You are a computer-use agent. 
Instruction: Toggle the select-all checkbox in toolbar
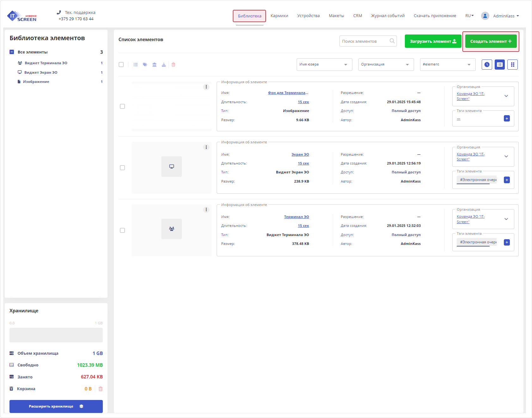pos(121,65)
